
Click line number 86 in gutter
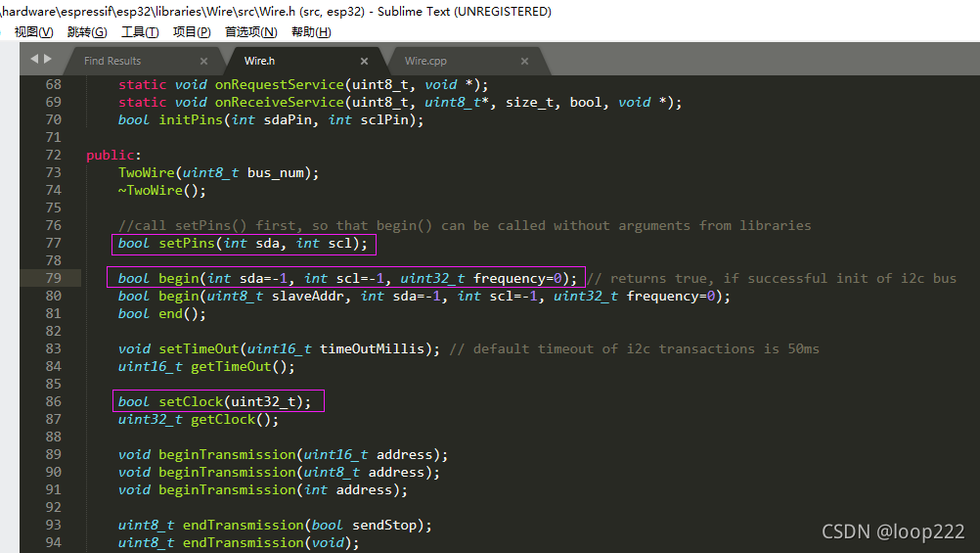coord(54,401)
